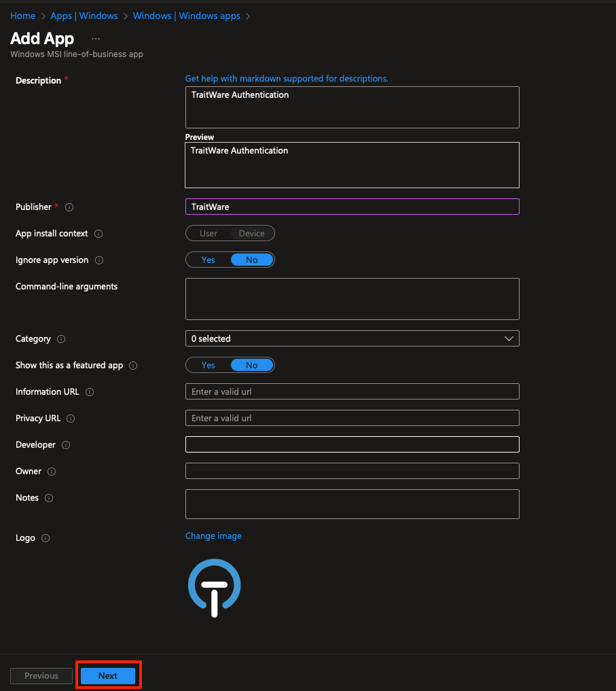Screen dimensions: 616x691
Task: Set featured app option to Yes
Action: pos(208,365)
